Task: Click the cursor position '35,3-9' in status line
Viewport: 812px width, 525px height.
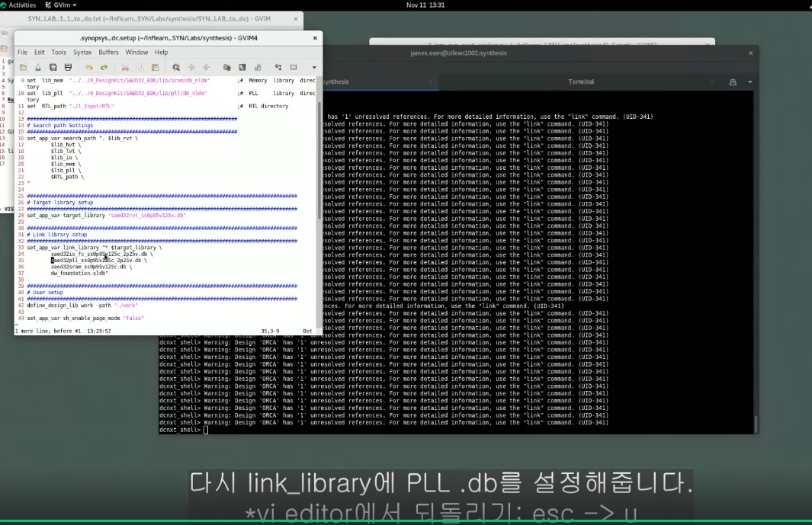Action: [270, 331]
